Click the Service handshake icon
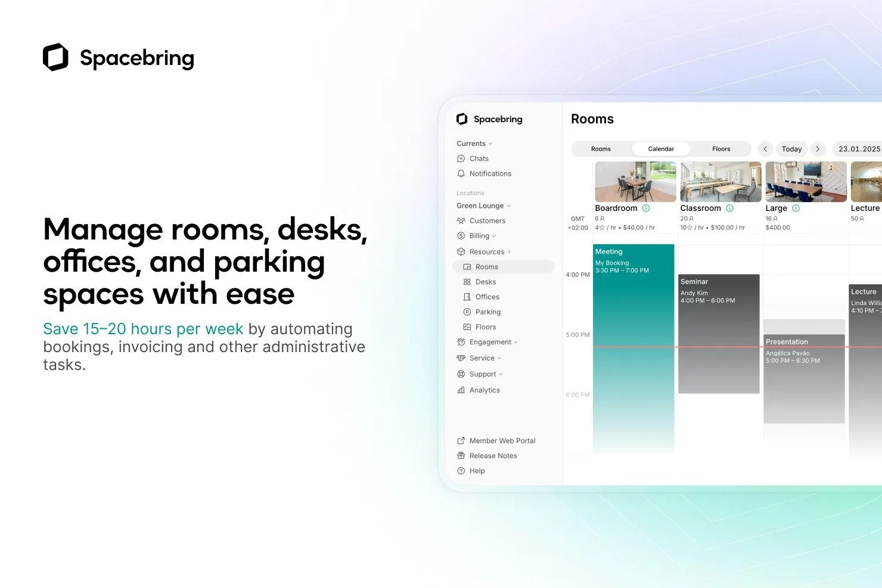 pyautogui.click(x=461, y=358)
